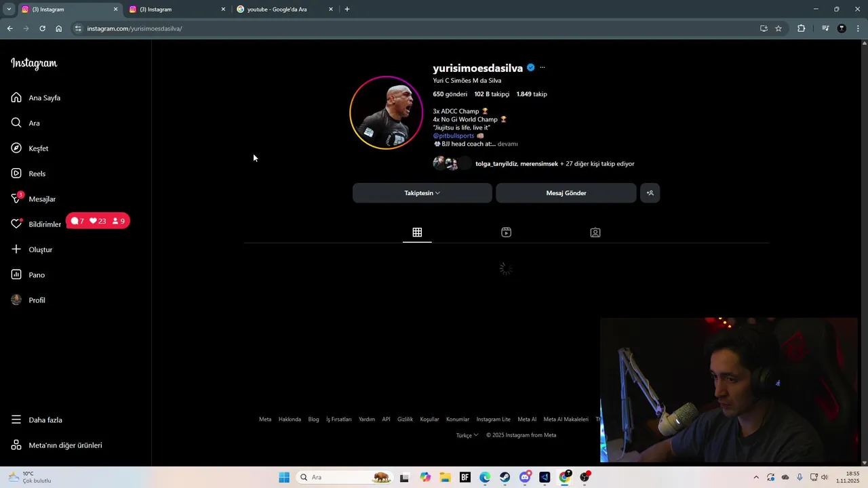View site information icon in address bar

click(78, 28)
